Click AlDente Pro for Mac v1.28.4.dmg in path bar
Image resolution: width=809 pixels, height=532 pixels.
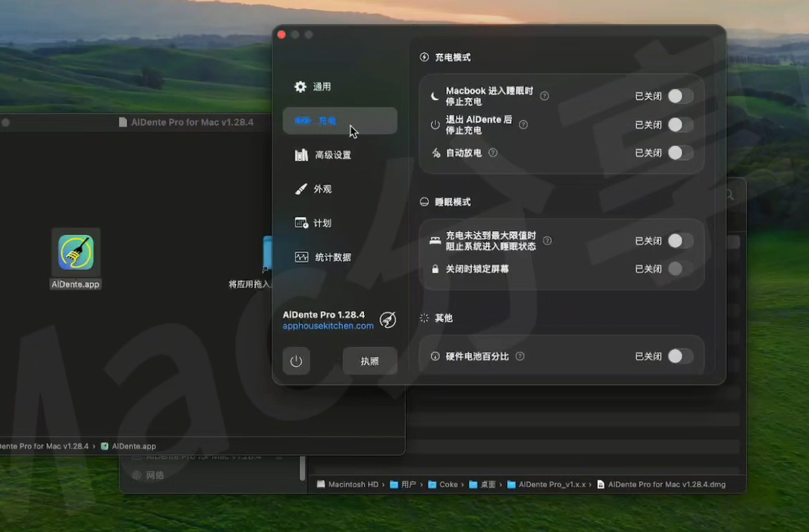[x=661, y=485]
